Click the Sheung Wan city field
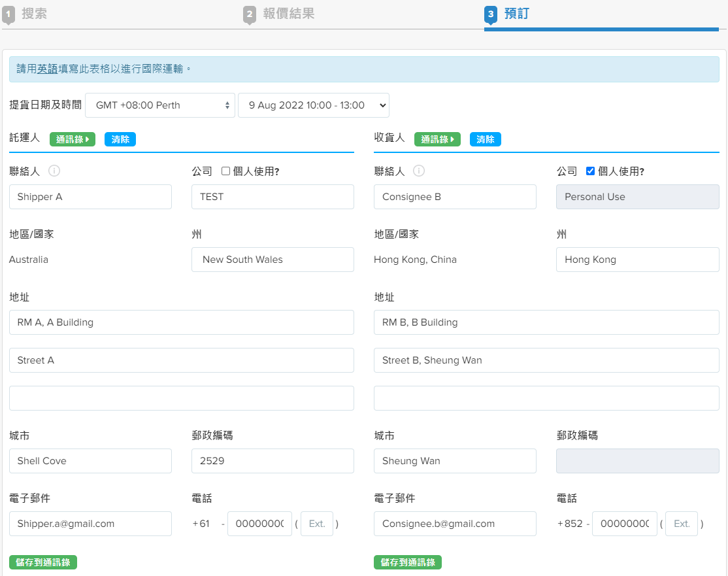Viewport: 728px width, 576px height. (x=455, y=461)
